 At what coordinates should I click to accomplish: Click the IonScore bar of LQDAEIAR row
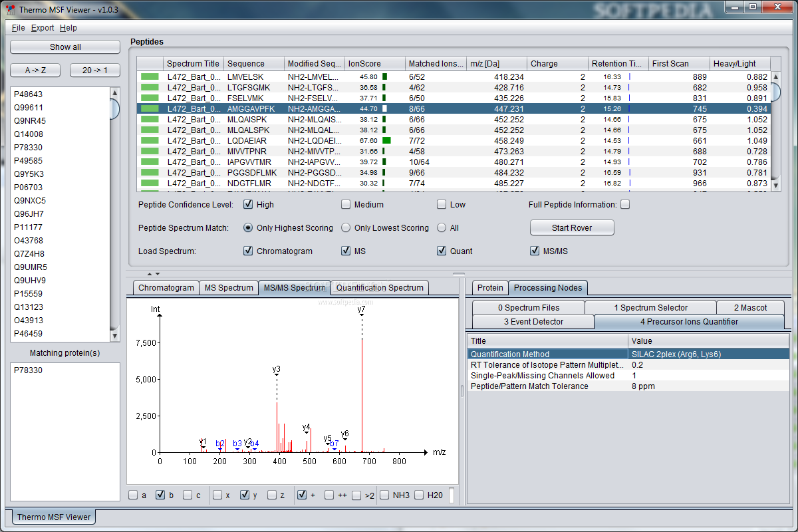(x=386, y=140)
